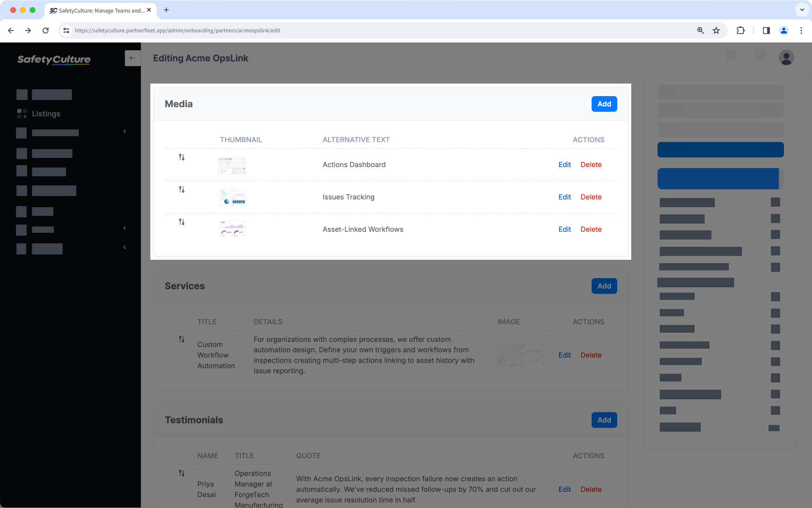Viewport: 812px width, 508px height.
Task: Delete the Custom Workflow Automation service
Action: (591, 355)
